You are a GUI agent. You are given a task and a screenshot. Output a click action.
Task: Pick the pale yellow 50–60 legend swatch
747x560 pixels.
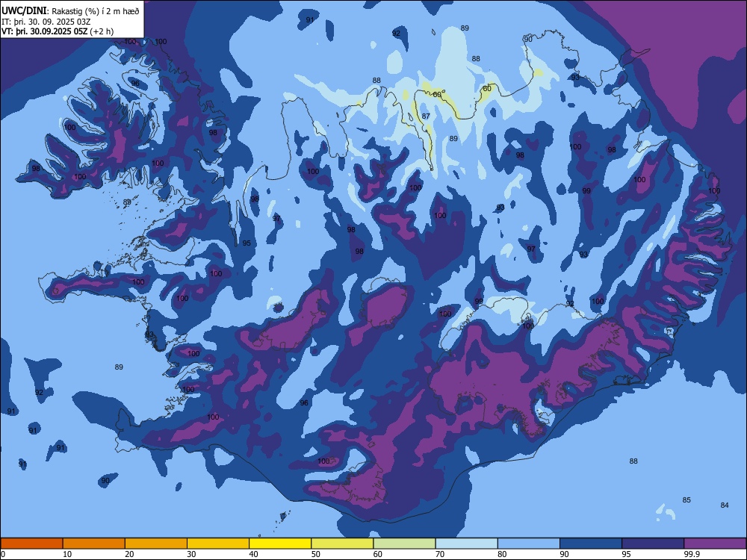pyautogui.click(x=342, y=544)
